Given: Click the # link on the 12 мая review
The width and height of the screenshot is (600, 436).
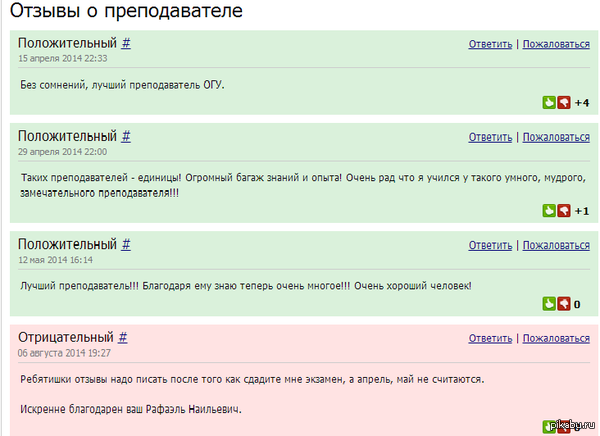Looking at the screenshot, I should point(126,244).
